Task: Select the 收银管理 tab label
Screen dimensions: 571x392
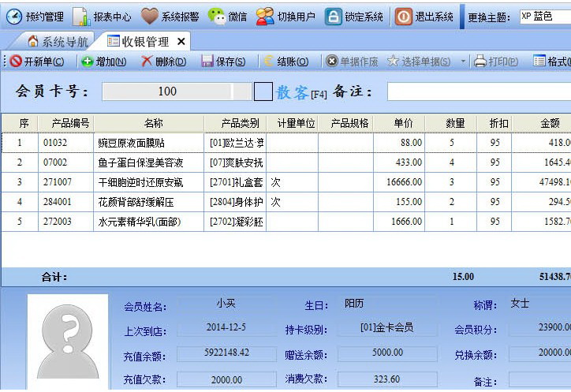Action: click(145, 42)
